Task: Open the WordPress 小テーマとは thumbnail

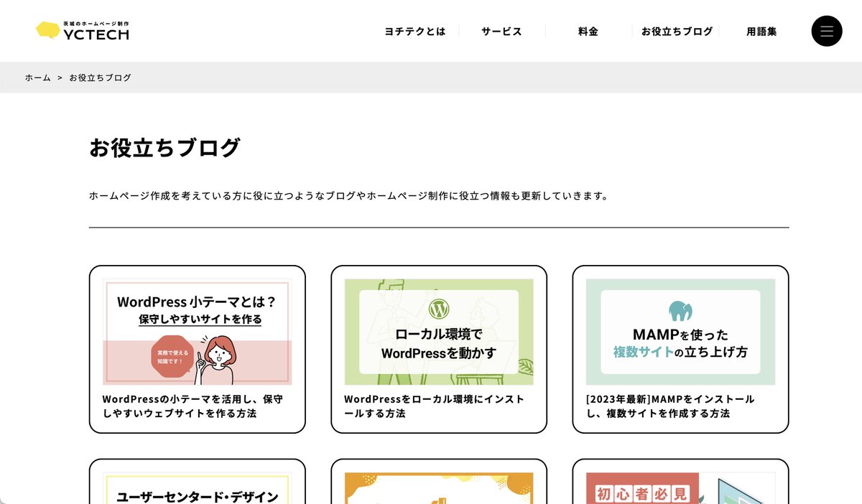Action: (197, 332)
